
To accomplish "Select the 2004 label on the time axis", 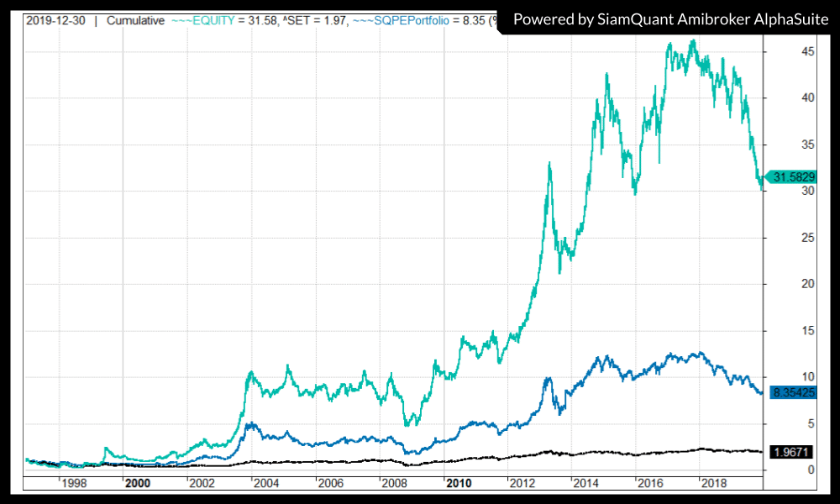I will tap(265, 483).
